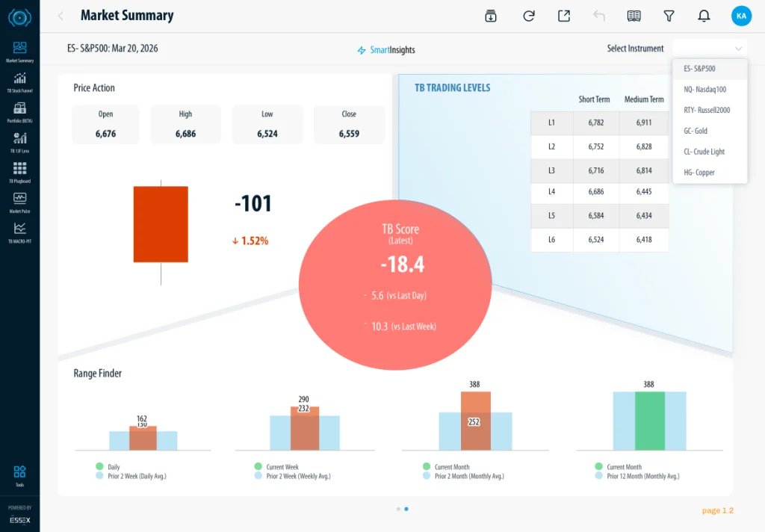Select NQ- Nasdaq100 from the instrument list
Image resolution: width=765 pixels, height=532 pixels.
click(x=704, y=90)
